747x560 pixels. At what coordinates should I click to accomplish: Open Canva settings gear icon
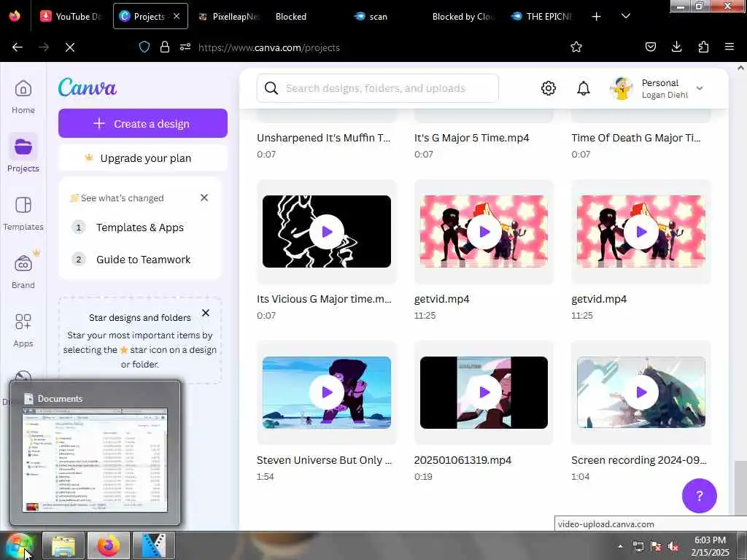(549, 88)
